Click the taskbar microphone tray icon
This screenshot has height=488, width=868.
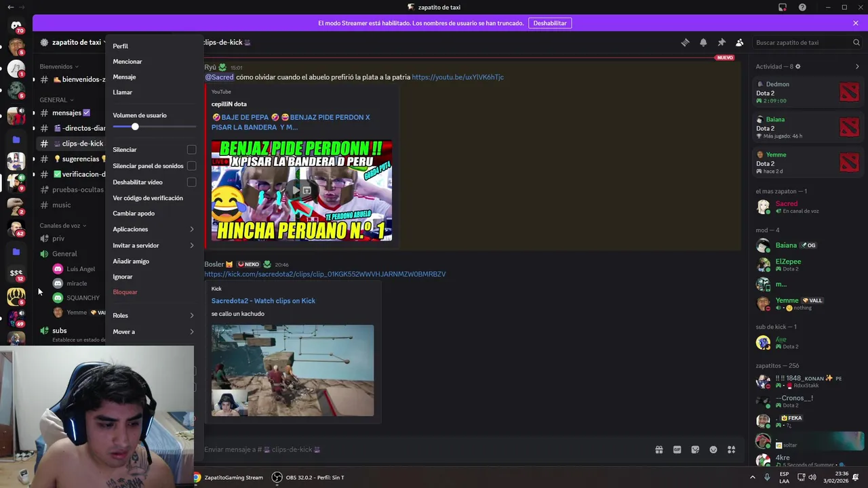point(767,477)
